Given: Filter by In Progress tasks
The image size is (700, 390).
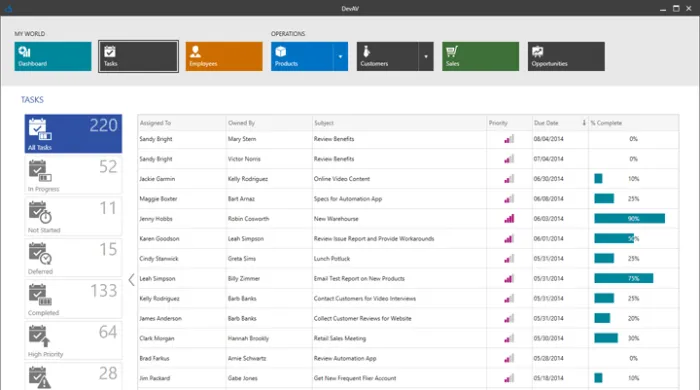Looking at the screenshot, I should pyautogui.click(x=73, y=175).
